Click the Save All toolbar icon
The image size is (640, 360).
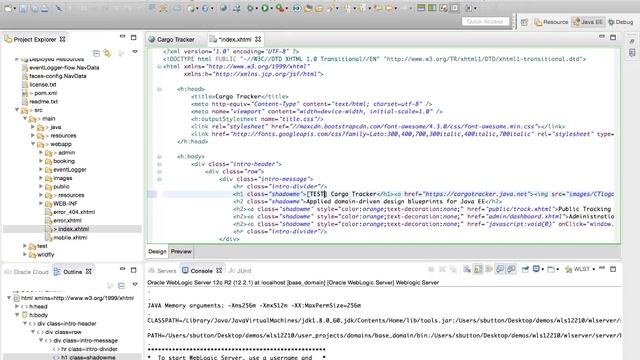34,8
